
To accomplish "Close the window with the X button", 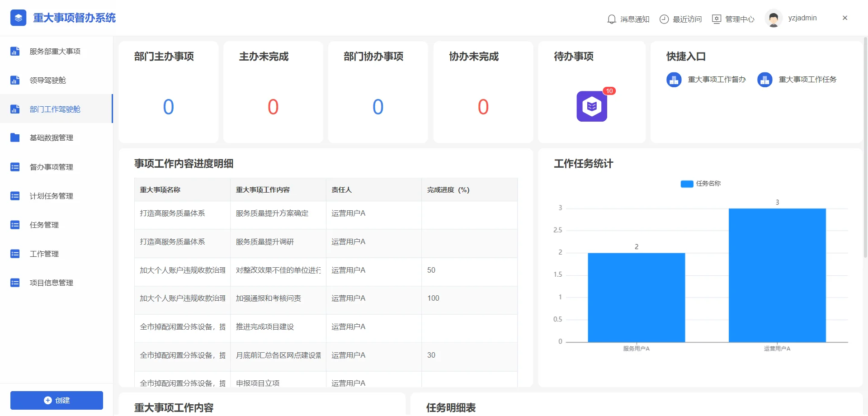I will click(x=845, y=18).
